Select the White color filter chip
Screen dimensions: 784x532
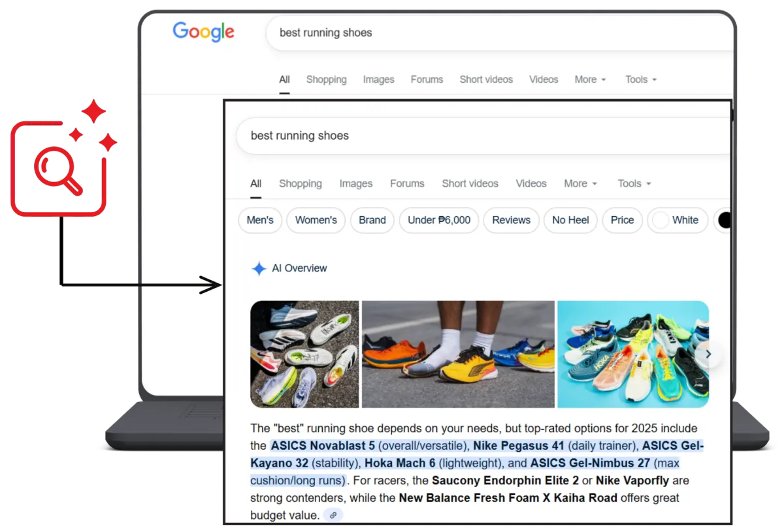pyautogui.click(x=677, y=220)
